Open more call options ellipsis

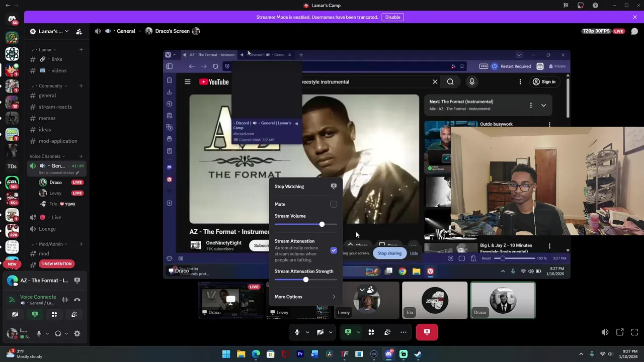404,332
